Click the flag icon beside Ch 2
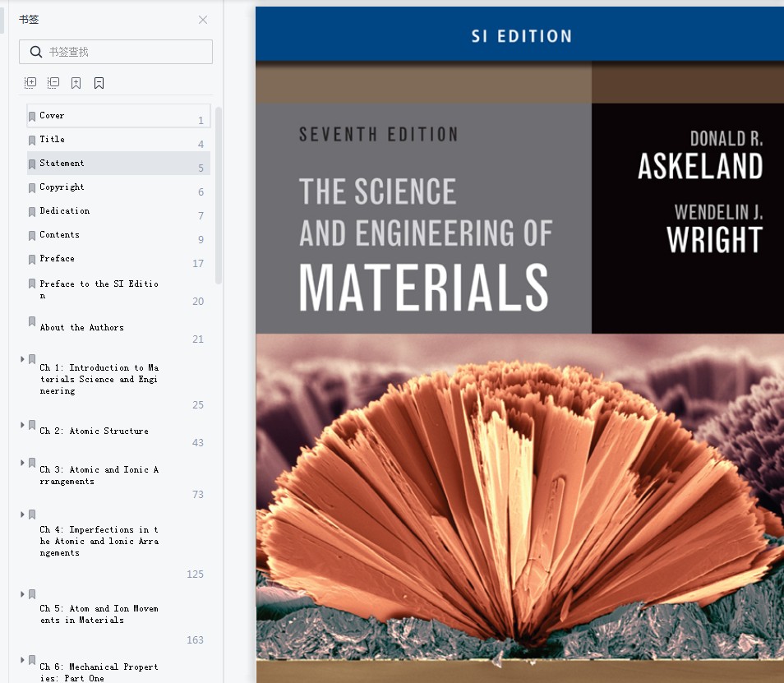 point(32,424)
